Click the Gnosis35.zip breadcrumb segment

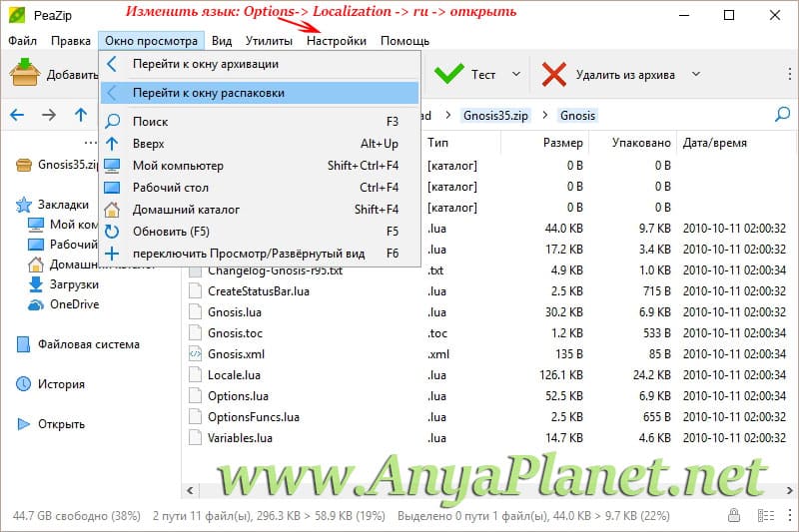pyautogui.click(x=495, y=116)
